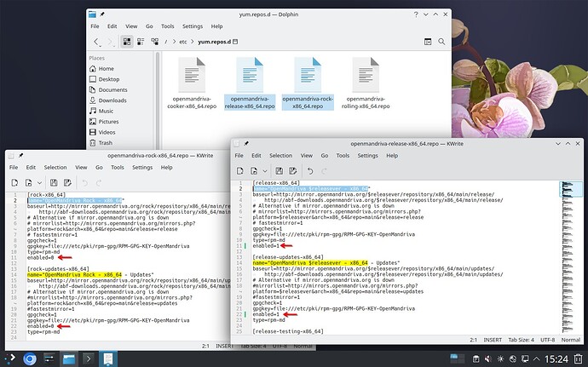Pin the rock.repo KWrite window
The width and height of the screenshot is (588, 367).
pos(20,155)
